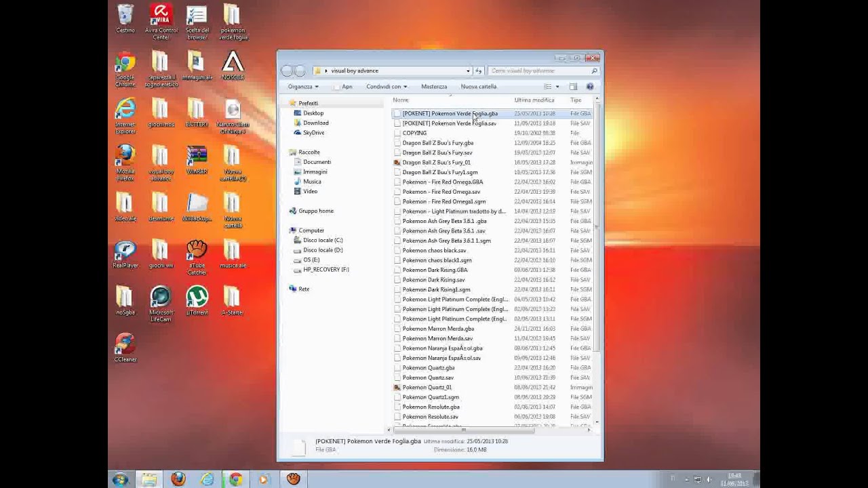Select the WinRAR desktop shortcut
The image size is (868, 488).
click(197, 160)
